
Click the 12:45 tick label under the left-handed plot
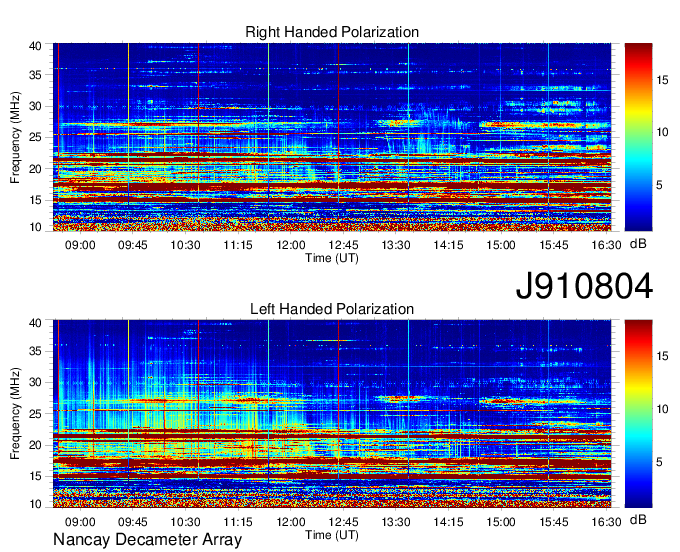(343, 522)
